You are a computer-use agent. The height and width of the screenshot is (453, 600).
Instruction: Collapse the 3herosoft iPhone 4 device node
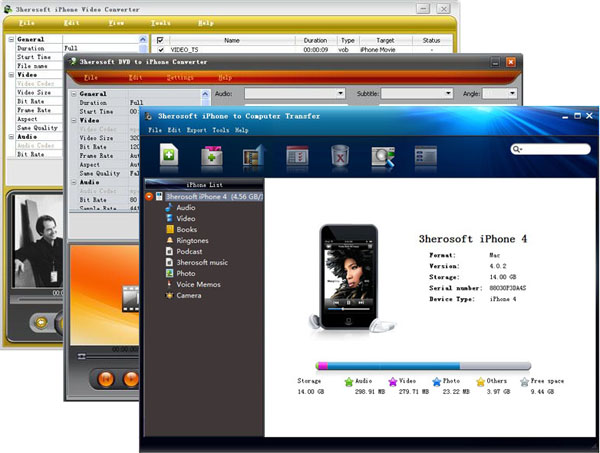[149, 196]
